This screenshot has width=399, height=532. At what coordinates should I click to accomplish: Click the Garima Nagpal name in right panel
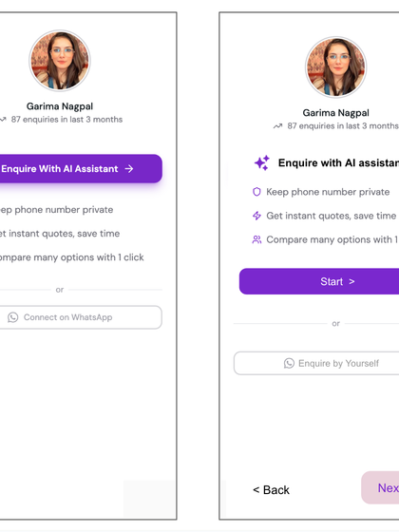pos(336,113)
